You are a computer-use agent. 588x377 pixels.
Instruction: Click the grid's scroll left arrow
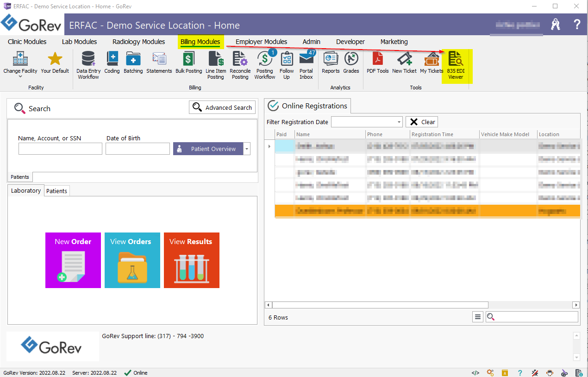click(268, 305)
